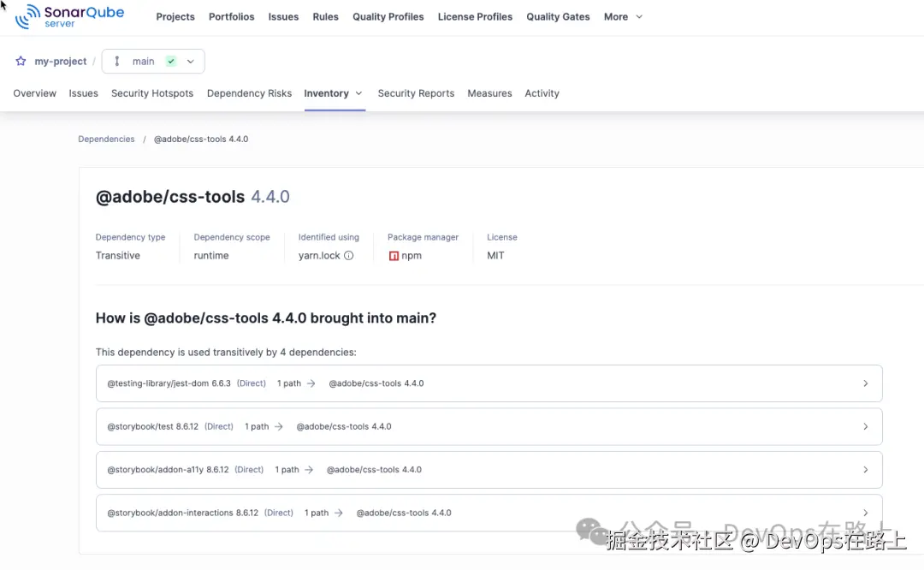The width and height of the screenshot is (924, 570).
Task: Click the my-project breadcrumb link
Action: 60,62
